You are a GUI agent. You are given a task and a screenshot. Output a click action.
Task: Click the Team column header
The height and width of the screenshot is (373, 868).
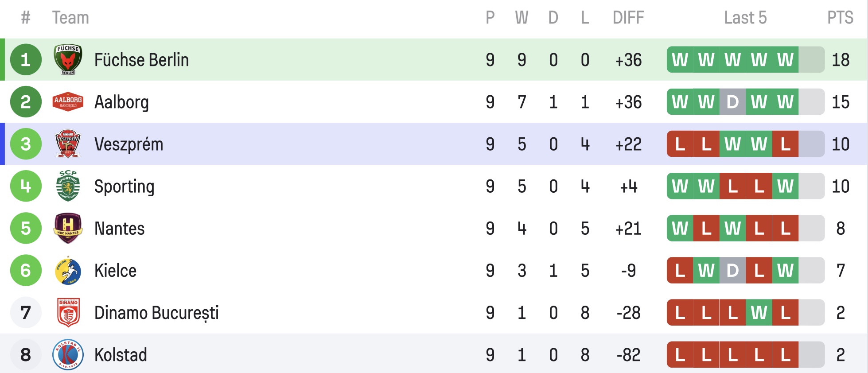tap(70, 18)
